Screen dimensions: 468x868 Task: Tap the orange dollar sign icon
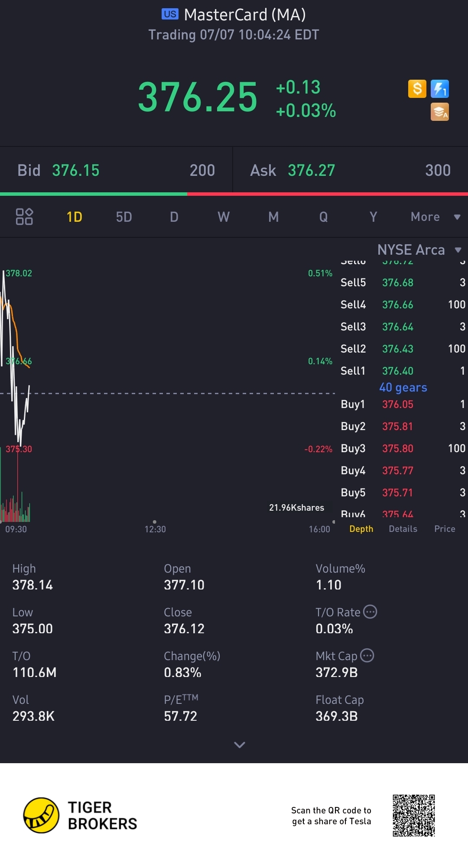(x=417, y=89)
